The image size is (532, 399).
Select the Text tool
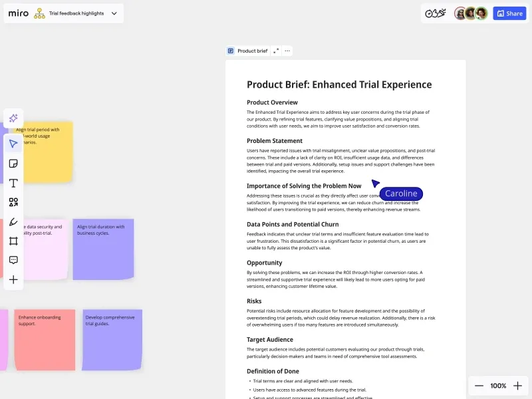[x=13, y=183]
